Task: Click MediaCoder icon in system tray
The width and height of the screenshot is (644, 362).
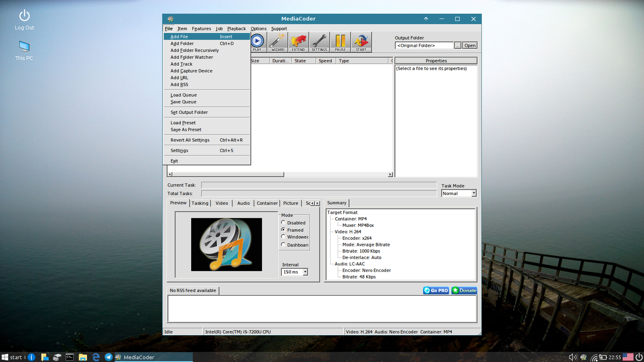Action: click(x=584, y=357)
